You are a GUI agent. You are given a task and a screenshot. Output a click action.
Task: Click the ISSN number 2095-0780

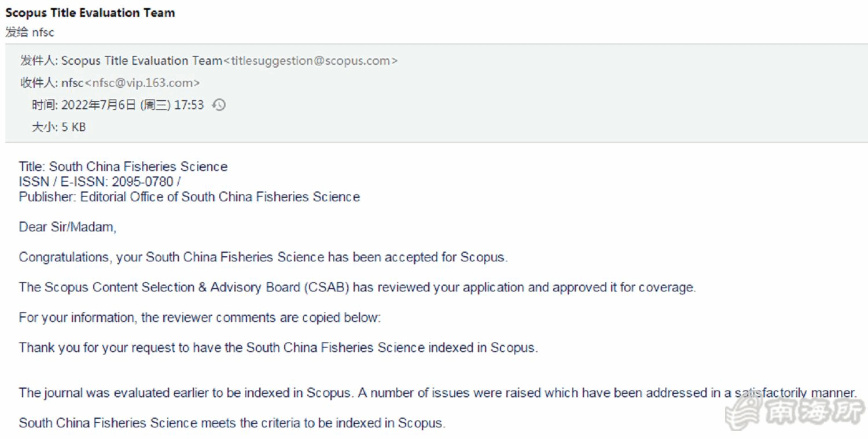point(142,182)
